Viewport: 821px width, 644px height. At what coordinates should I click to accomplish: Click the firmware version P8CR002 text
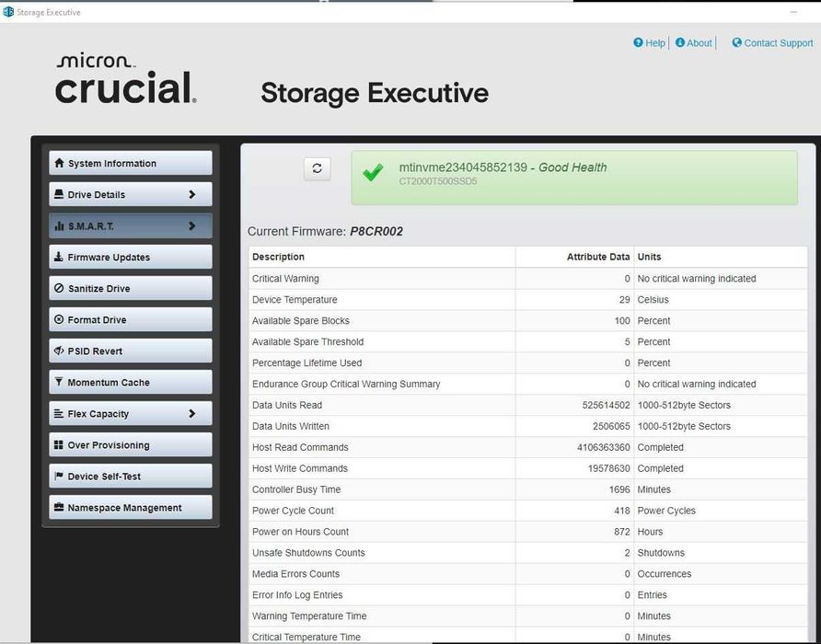pos(376,232)
